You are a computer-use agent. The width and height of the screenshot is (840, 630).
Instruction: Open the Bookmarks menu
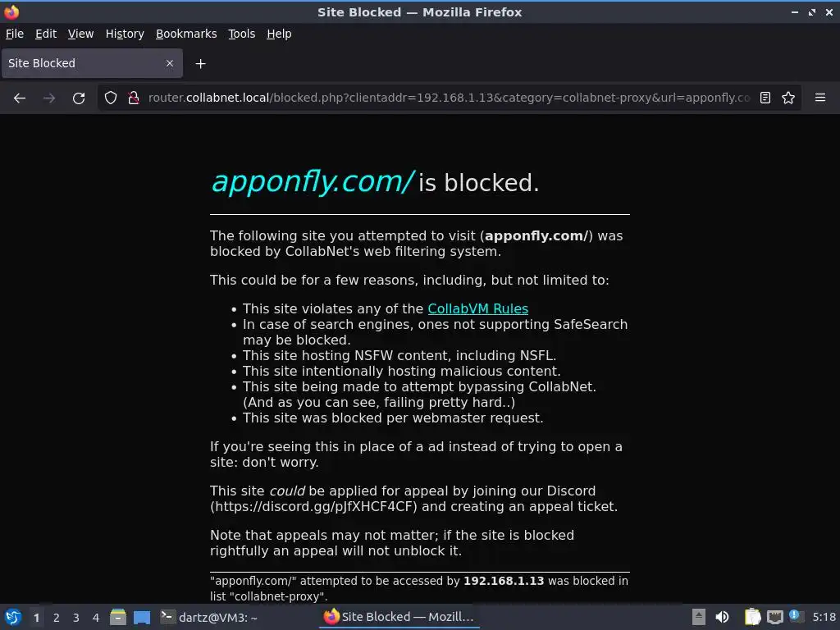pos(186,34)
